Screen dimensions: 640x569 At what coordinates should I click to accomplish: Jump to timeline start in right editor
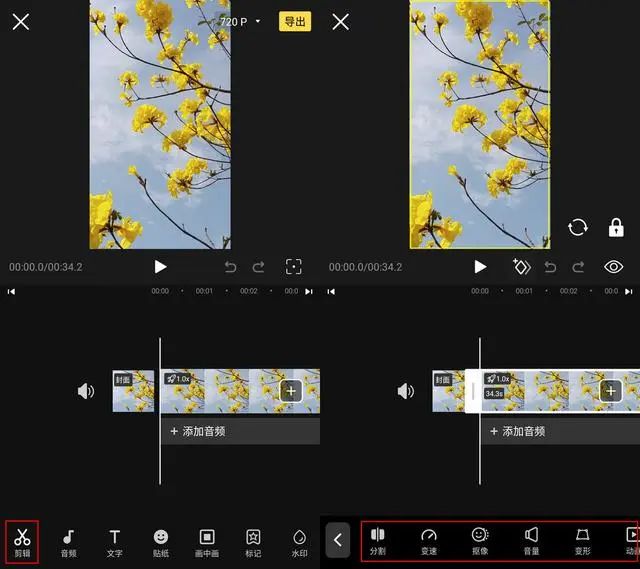coord(331,291)
